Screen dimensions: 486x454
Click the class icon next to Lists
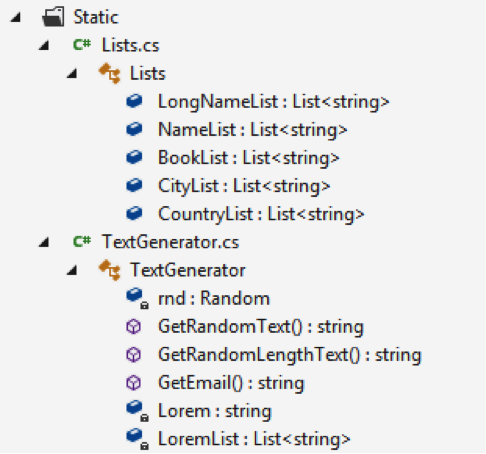tap(110, 73)
